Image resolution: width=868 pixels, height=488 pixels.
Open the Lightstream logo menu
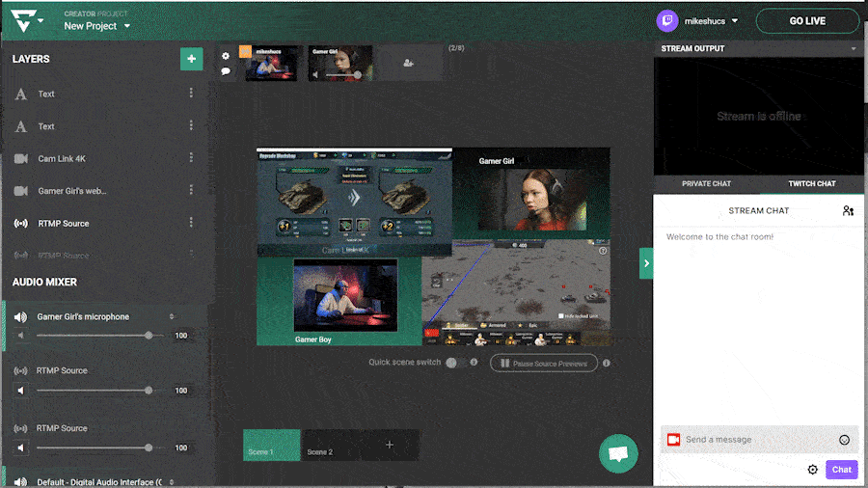coord(26,20)
